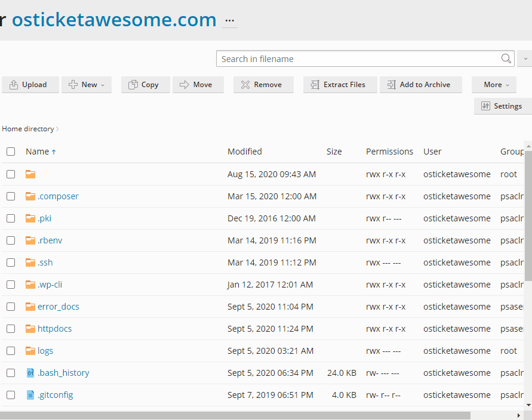Viewport: 532px width, 420px height.
Task: Check the box for logs
Action: pos(11,351)
